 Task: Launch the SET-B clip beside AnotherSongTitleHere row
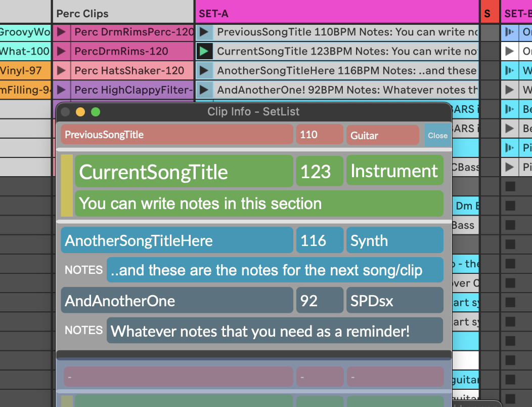510,71
